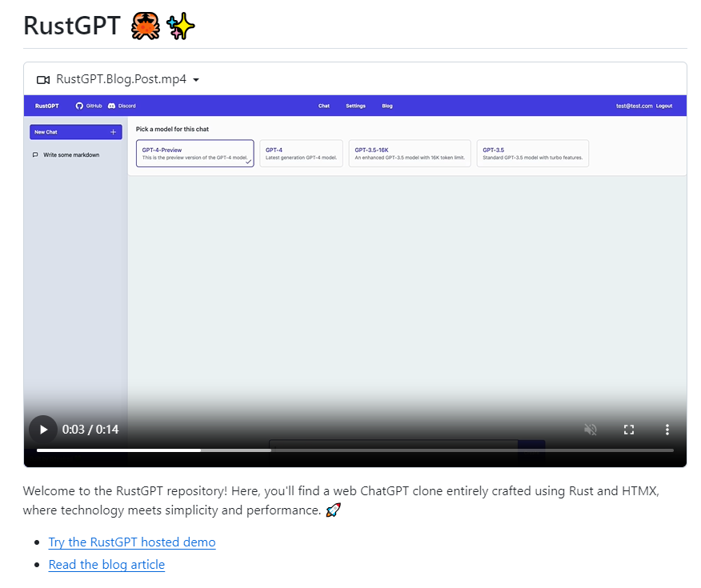Select the GPT-4 model card
The image size is (701, 588).
301,154
